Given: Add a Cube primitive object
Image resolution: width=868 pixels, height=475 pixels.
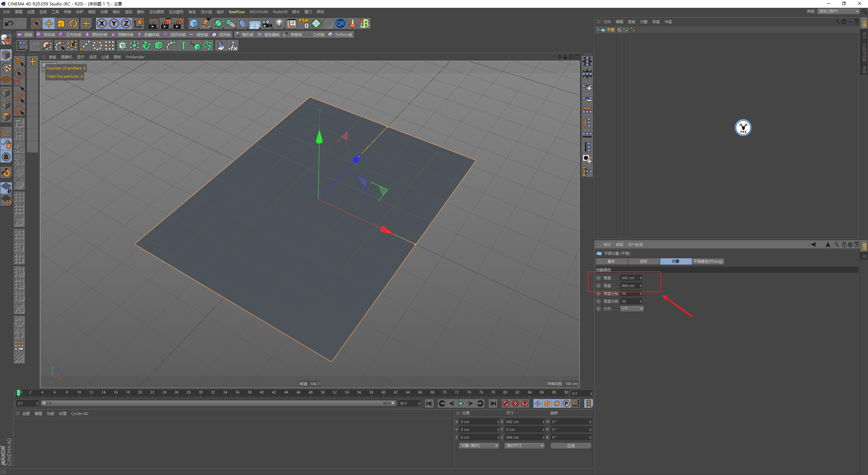Looking at the screenshot, I should (x=194, y=23).
